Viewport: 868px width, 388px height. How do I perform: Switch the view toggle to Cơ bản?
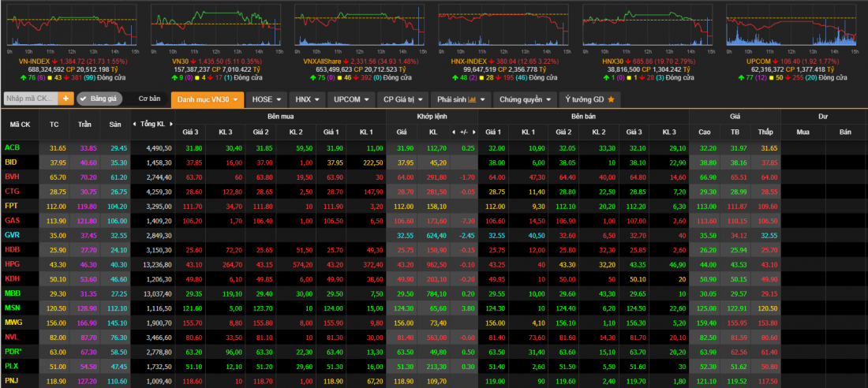pos(149,99)
